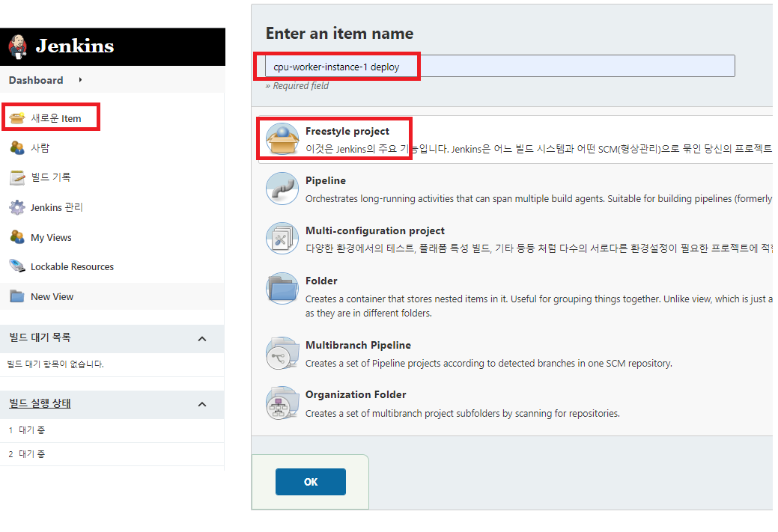
Task: Select the Folder item icon
Action: 282,289
